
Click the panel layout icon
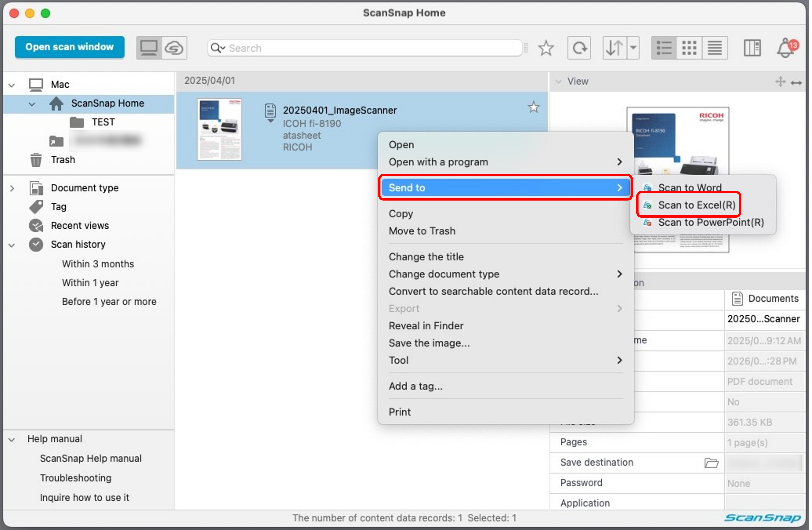752,48
